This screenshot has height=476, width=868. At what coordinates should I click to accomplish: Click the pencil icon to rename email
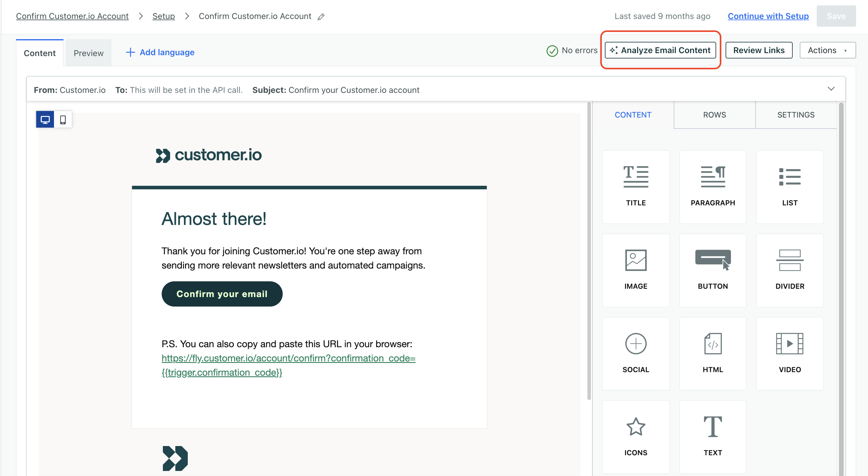[x=321, y=17]
